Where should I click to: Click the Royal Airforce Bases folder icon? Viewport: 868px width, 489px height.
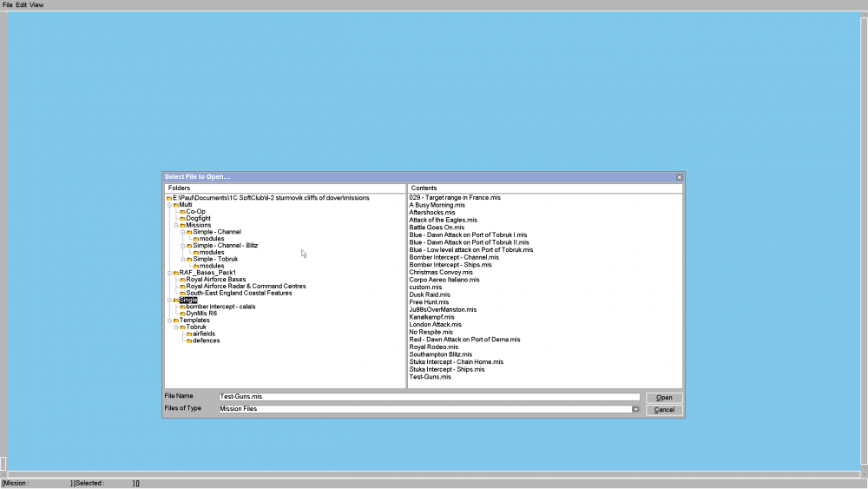pos(182,280)
